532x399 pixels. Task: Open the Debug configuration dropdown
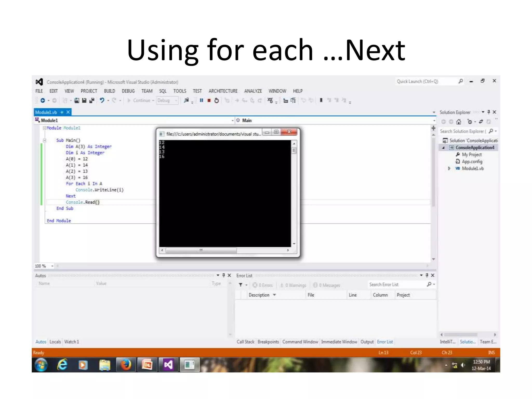(168, 101)
